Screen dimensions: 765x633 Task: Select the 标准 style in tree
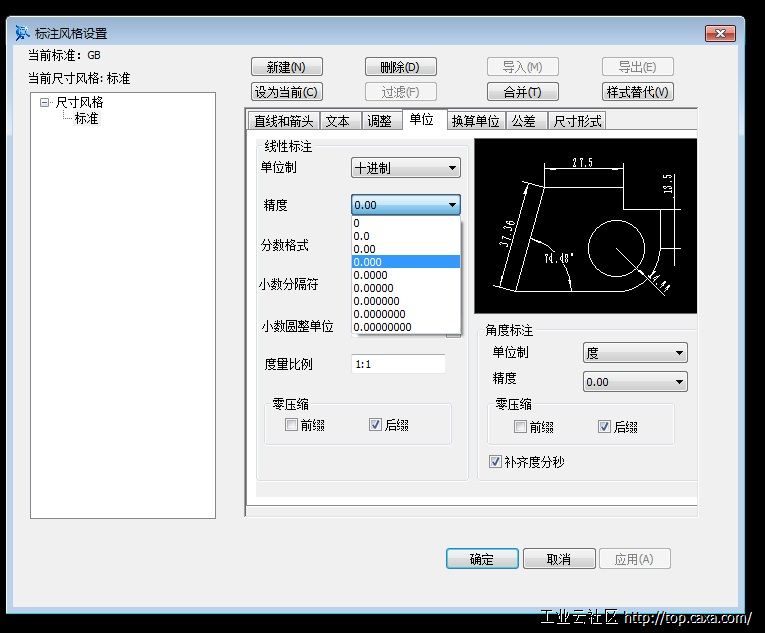click(x=86, y=118)
